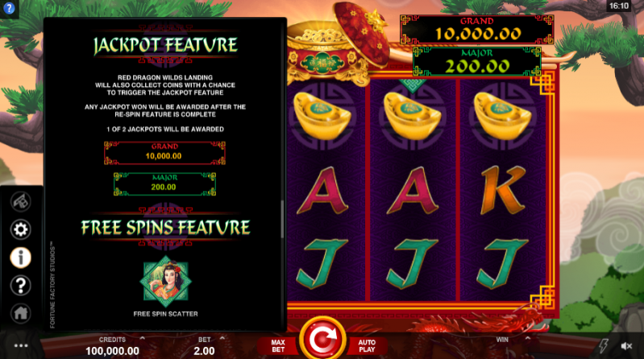644x359 pixels.
Task: Click the orange K symbol on reels
Action: click(x=503, y=190)
